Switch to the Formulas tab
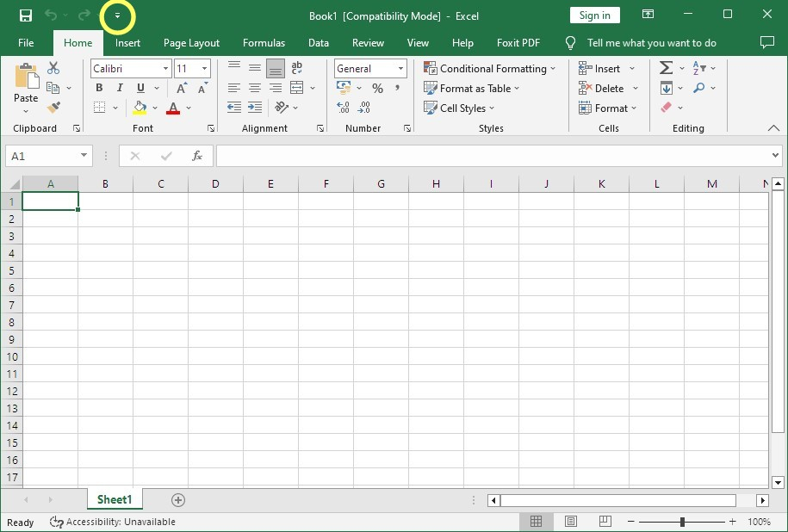This screenshot has height=532, width=788. click(264, 43)
